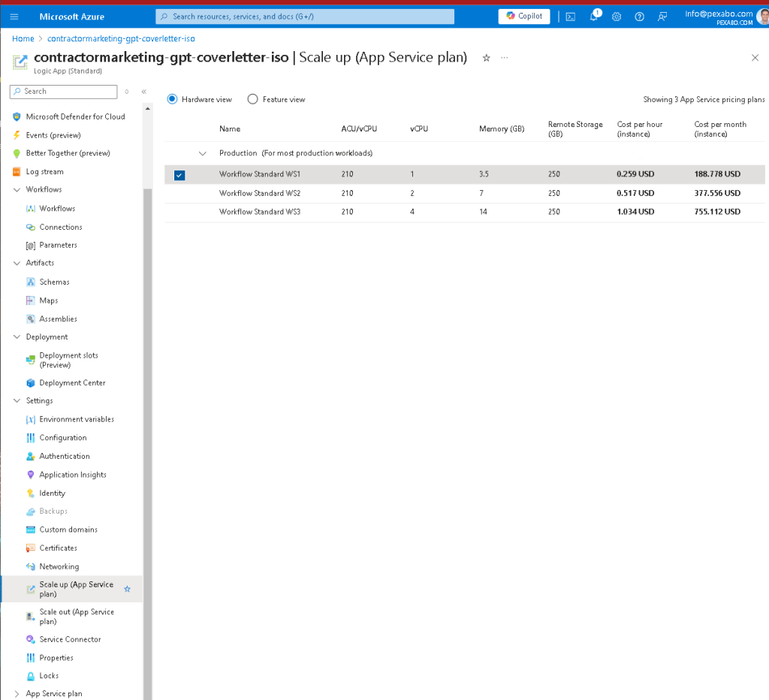Open Authentication settings
Image resolution: width=769 pixels, height=700 pixels.
coord(65,456)
